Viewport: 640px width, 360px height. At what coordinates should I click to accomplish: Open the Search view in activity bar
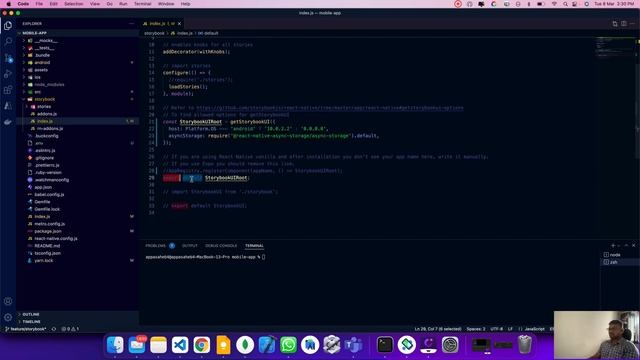[8, 41]
